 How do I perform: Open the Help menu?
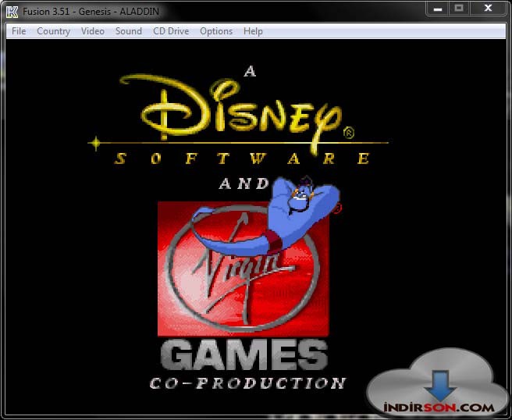point(253,31)
